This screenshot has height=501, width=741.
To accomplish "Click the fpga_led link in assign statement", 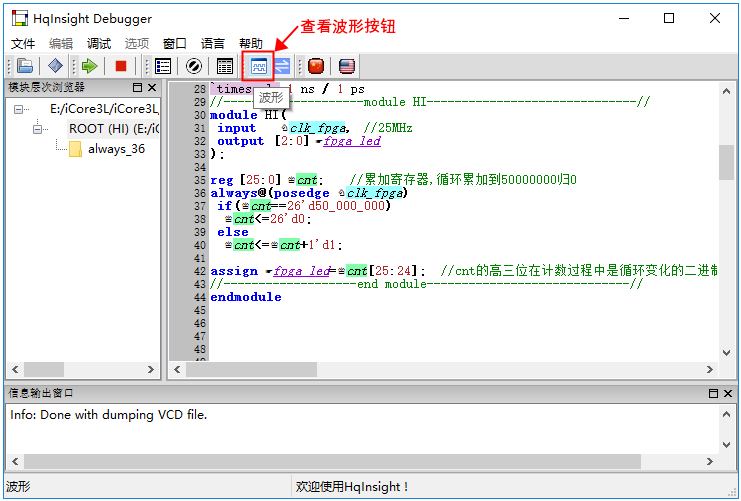I will click(300, 271).
